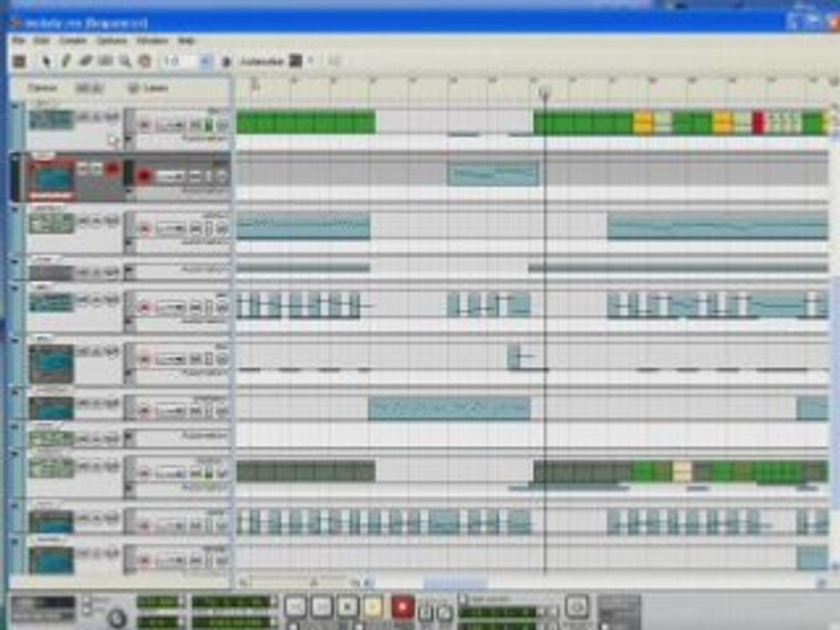Viewport: 840px width, 630px height.
Task: Open the Options menu
Action: (x=112, y=41)
